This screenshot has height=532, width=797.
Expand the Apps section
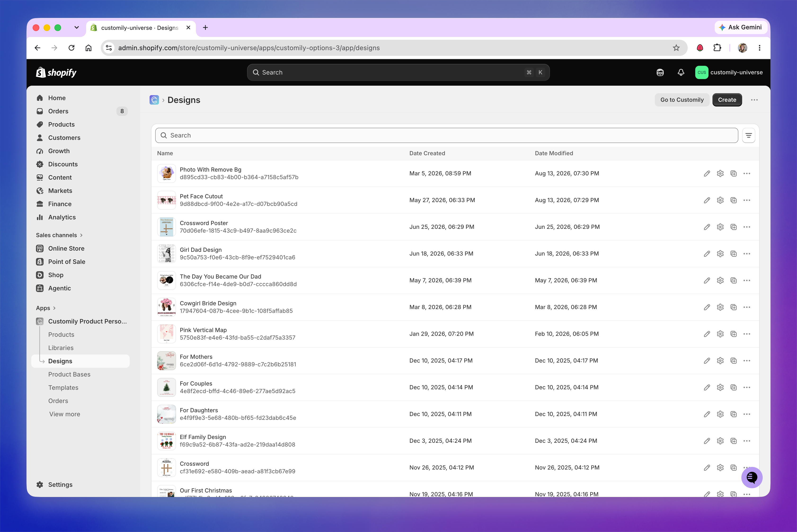pyautogui.click(x=46, y=308)
